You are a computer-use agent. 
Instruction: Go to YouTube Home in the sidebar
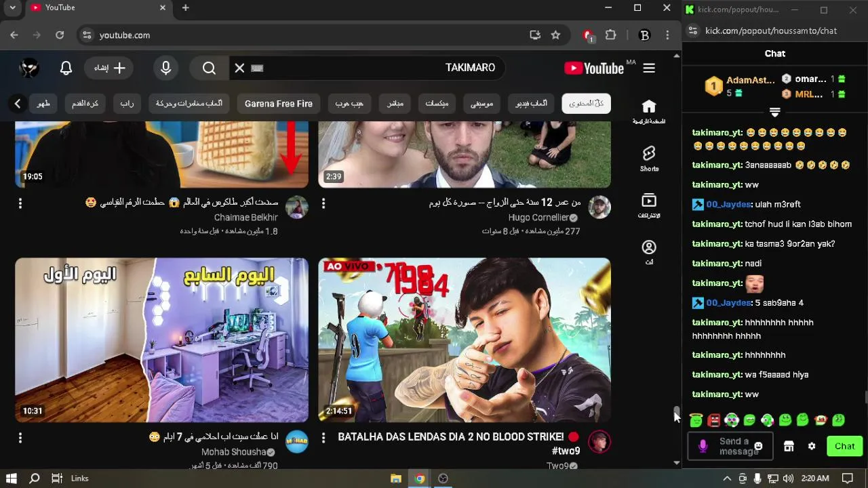pyautogui.click(x=649, y=112)
